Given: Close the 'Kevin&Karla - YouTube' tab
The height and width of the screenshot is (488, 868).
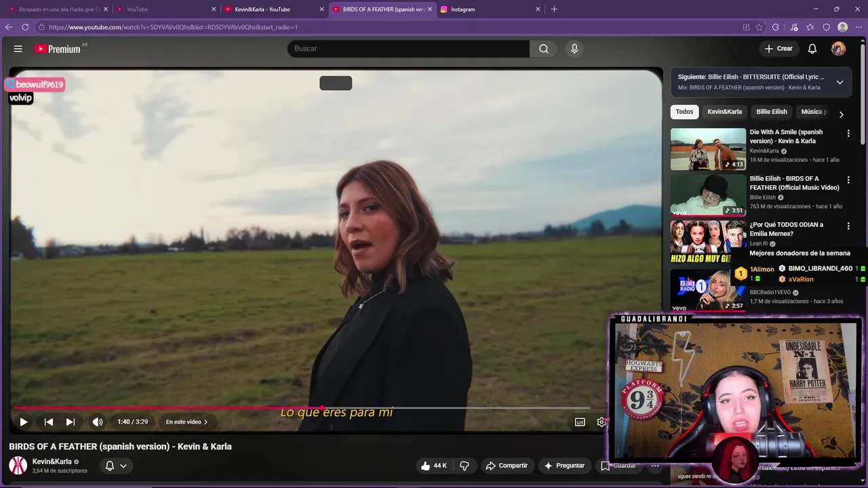Looking at the screenshot, I should click(x=321, y=9).
